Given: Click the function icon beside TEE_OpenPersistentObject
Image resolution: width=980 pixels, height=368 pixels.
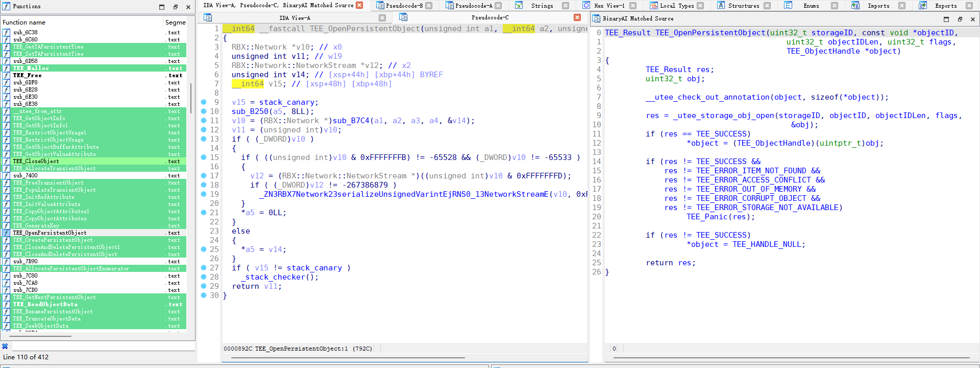Looking at the screenshot, I should (6, 233).
